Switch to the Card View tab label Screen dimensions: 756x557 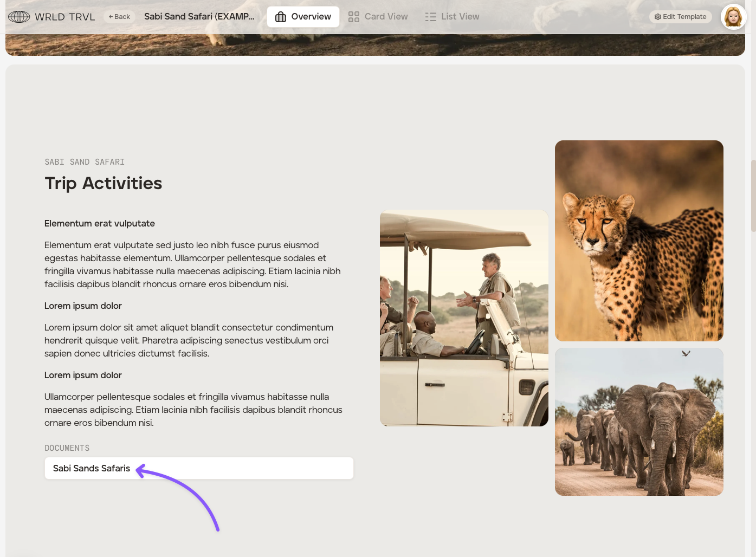[x=386, y=17]
